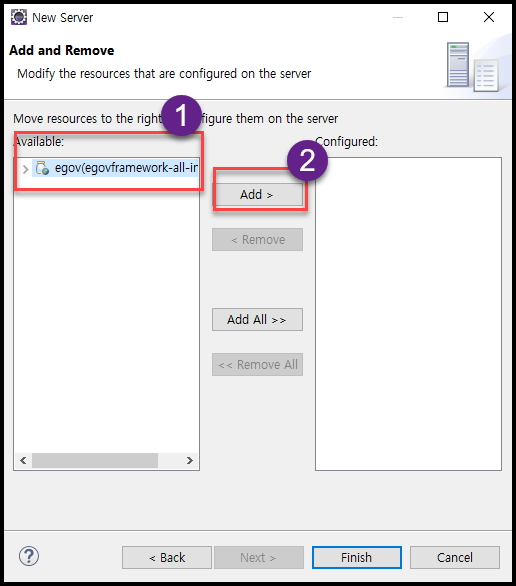Click the << Remove All button

pyautogui.click(x=257, y=364)
